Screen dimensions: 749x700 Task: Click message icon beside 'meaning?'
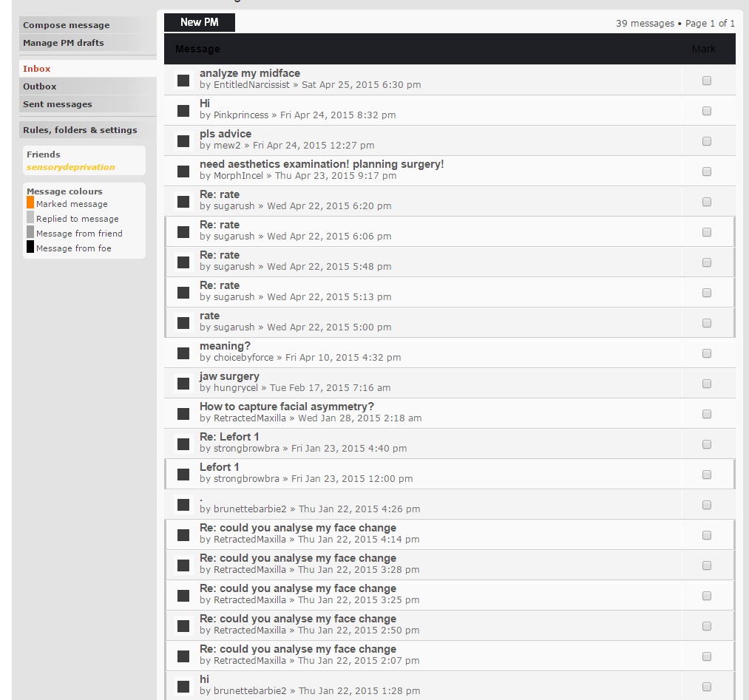pyautogui.click(x=183, y=353)
